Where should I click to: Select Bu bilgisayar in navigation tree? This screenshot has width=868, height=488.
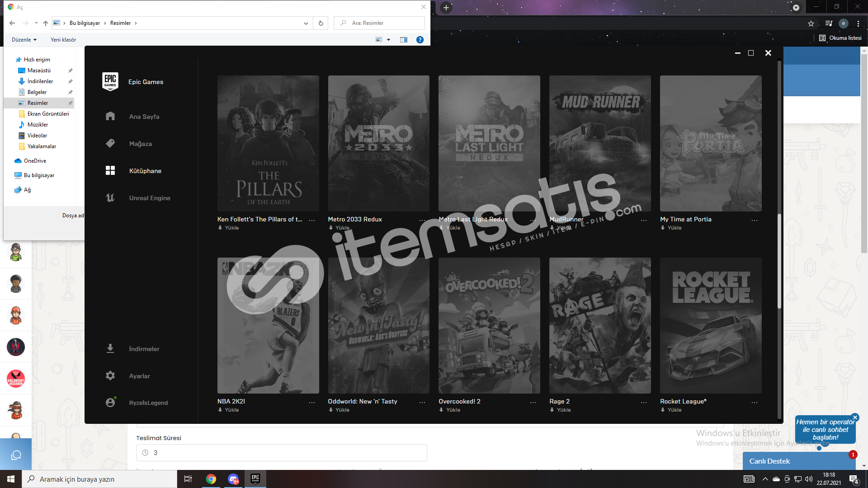click(x=39, y=175)
